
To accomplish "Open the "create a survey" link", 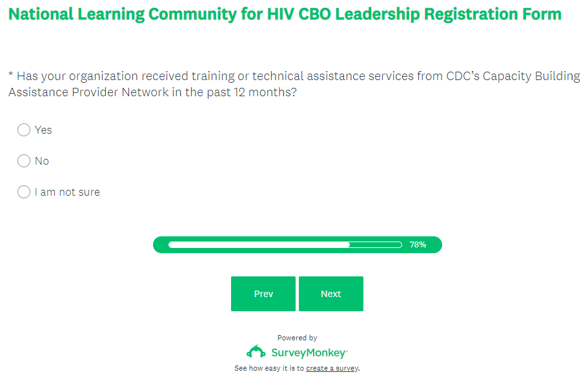I will (x=332, y=368).
